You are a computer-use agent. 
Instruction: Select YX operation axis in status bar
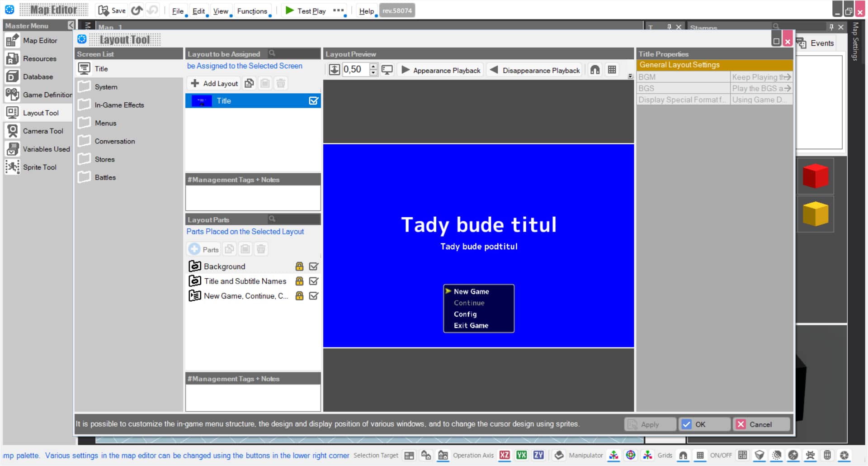coord(522,455)
